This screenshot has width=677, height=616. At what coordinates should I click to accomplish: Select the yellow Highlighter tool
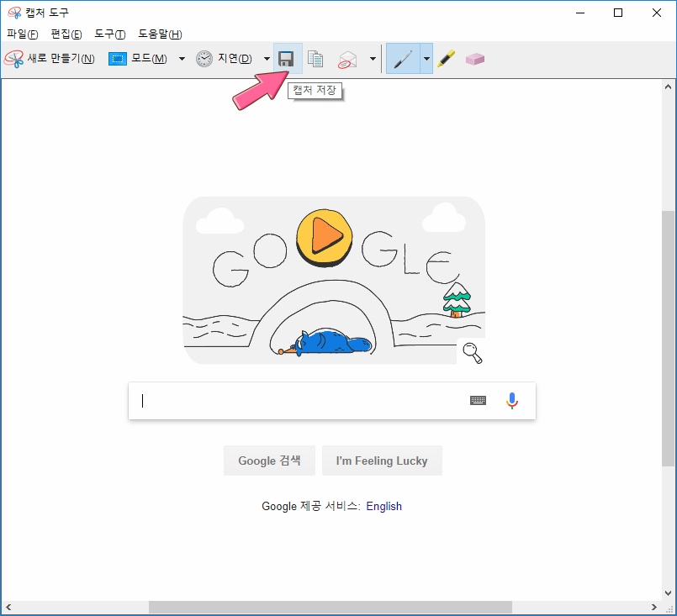(x=446, y=59)
